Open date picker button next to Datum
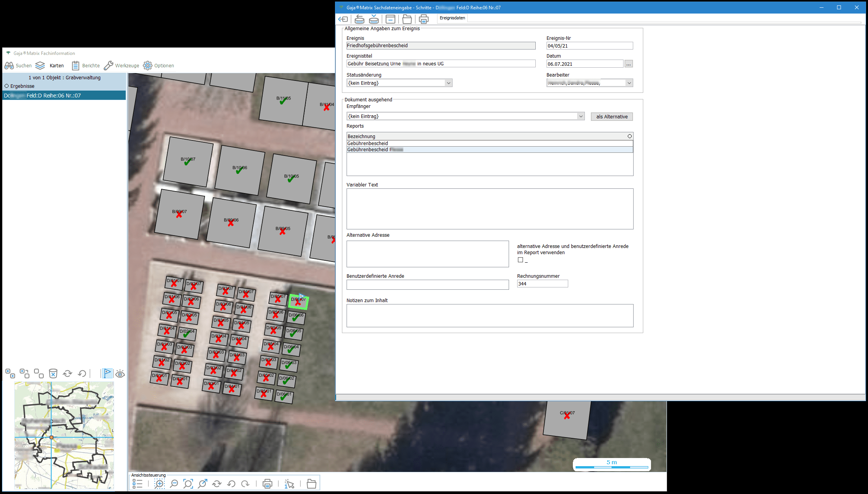The image size is (868, 494). [629, 64]
